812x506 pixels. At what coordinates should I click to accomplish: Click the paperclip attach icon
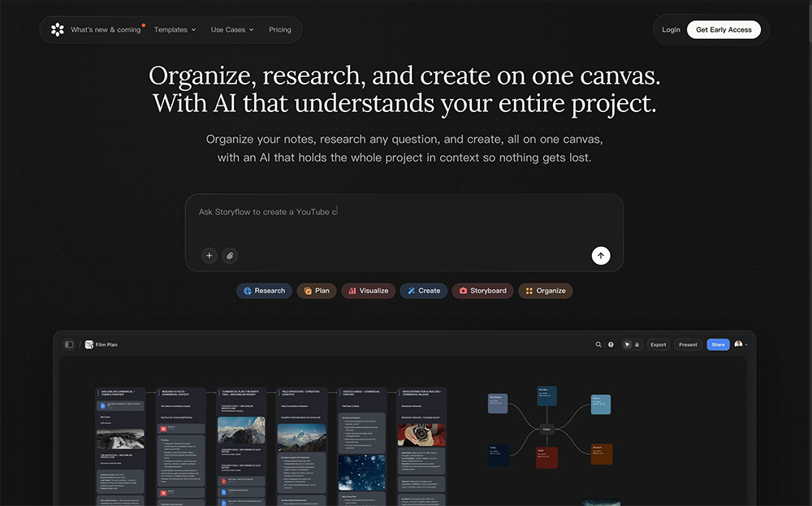point(230,255)
